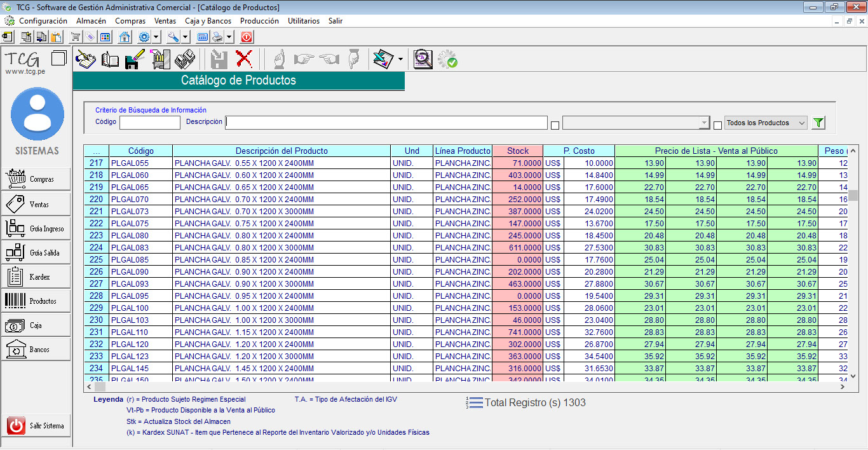The image size is (868, 450).
Task: Click the Código search input field
Action: pyautogui.click(x=150, y=123)
